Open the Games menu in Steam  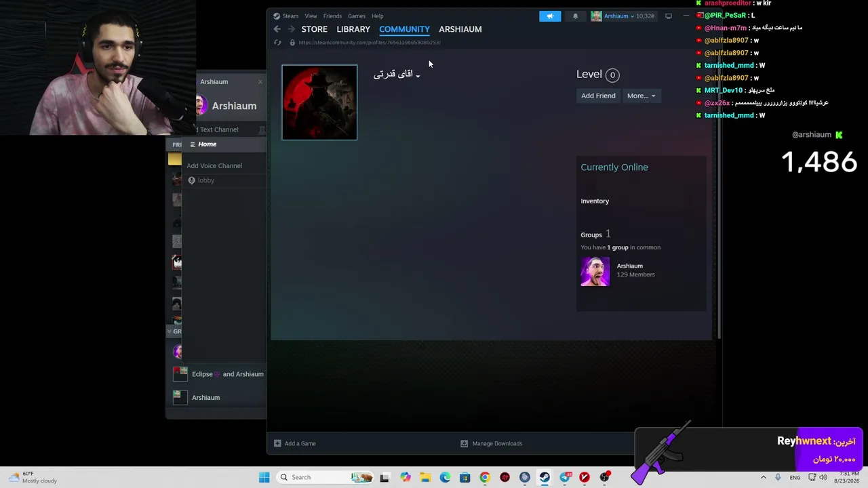(x=357, y=16)
